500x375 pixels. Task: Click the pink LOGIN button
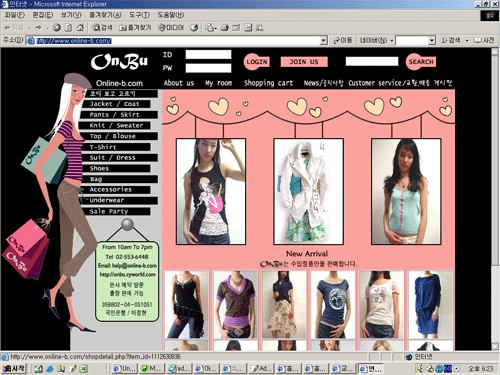click(x=257, y=62)
